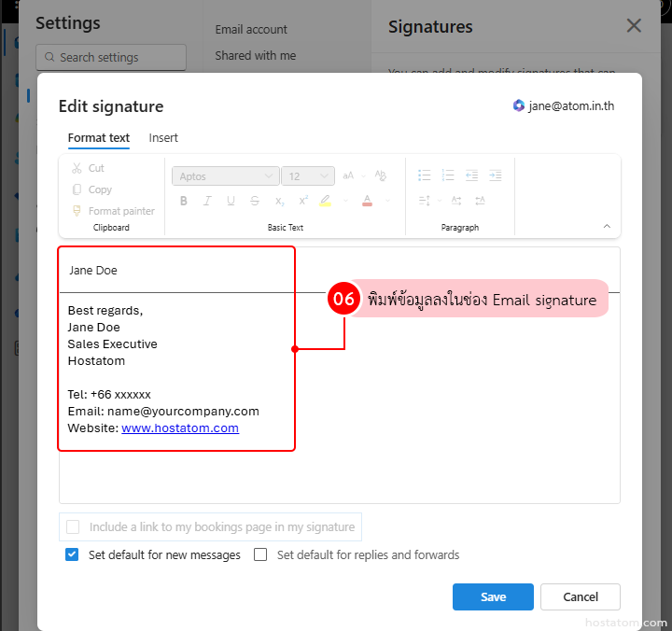Toggle Underline formatting
The image size is (672, 631).
click(231, 201)
